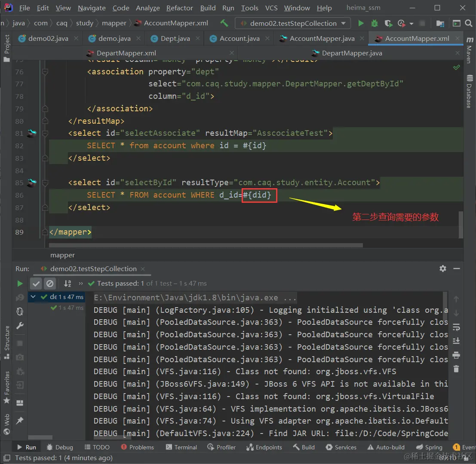The width and height of the screenshot is (476, 464).
Task: Start debugging with the bug icon
Action: [x=374, y=23]
